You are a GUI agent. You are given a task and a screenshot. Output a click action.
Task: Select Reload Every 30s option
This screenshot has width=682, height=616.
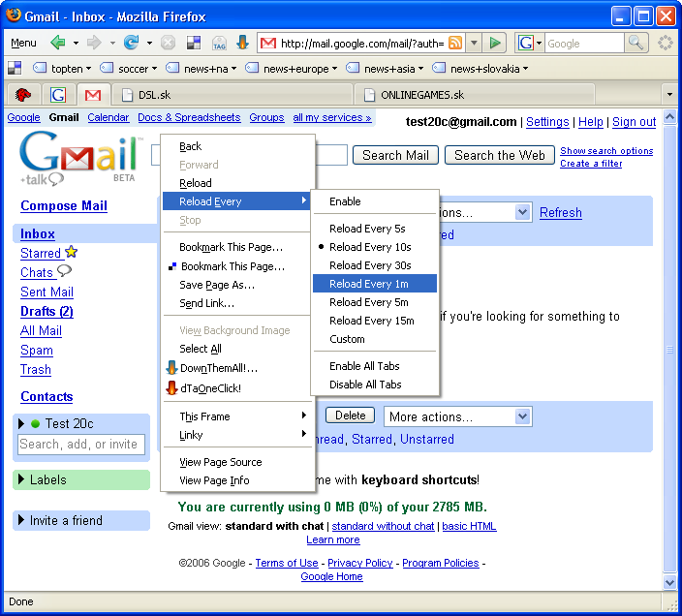[x=375, y=265]
